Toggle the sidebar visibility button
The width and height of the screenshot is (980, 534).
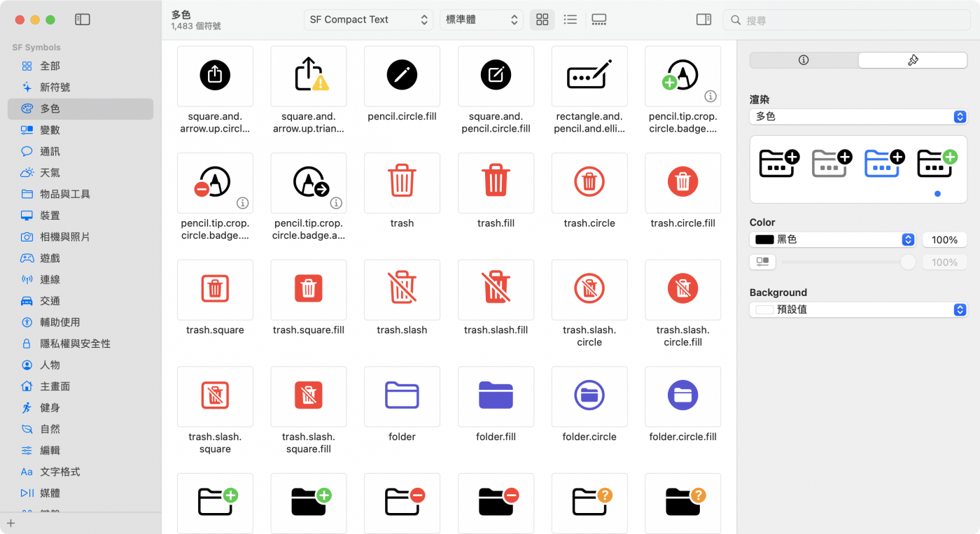point(83,20)
